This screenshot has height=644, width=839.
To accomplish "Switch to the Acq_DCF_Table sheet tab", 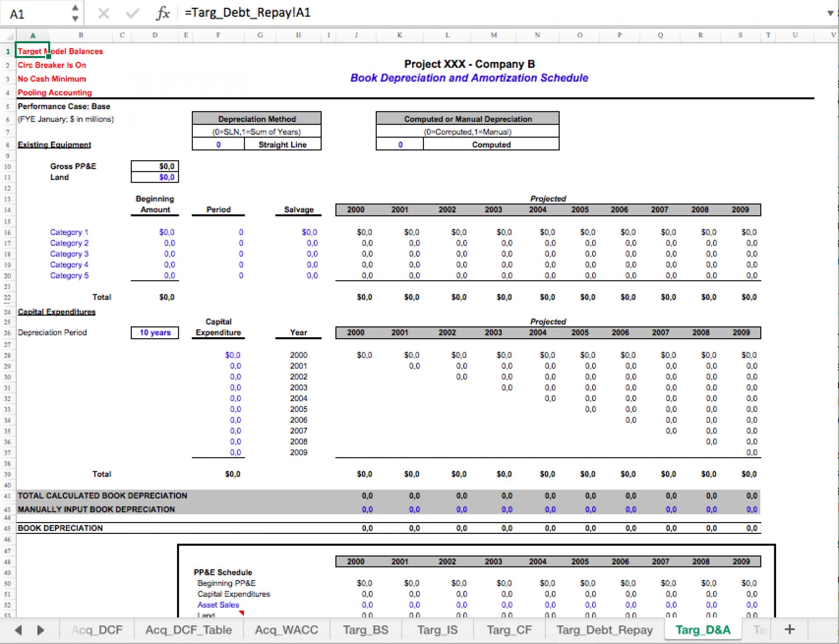I will 188,630.
